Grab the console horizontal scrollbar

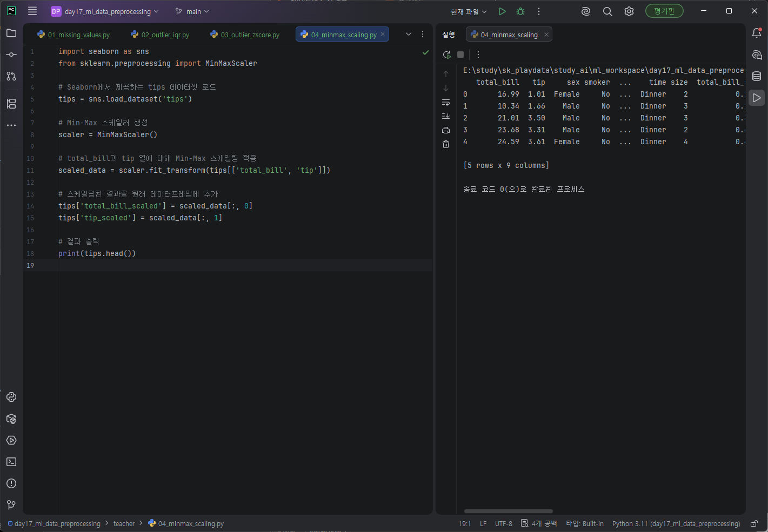click(508, 511)
